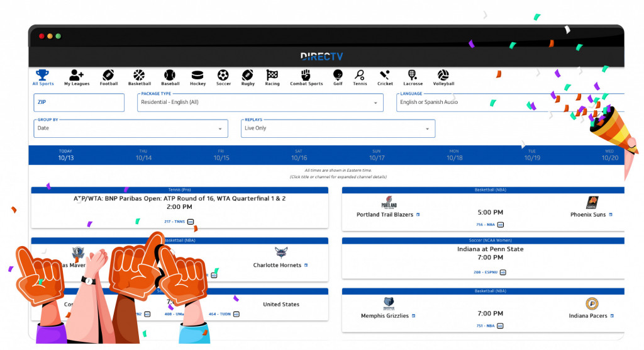Click the Indiana Pacers team logo
Viewport: 644px width, 350px height.
(x=591, y=304)
